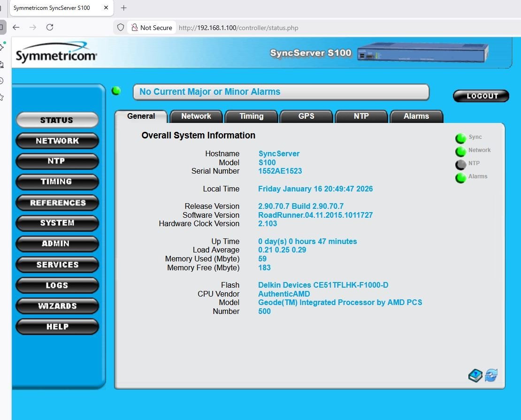This screenshot has height=420, width=521.
Task: Click flash value Delkin Devices CE51TFLHK-F1000-D
Action: pyautogui.click(x=323, y=285)
